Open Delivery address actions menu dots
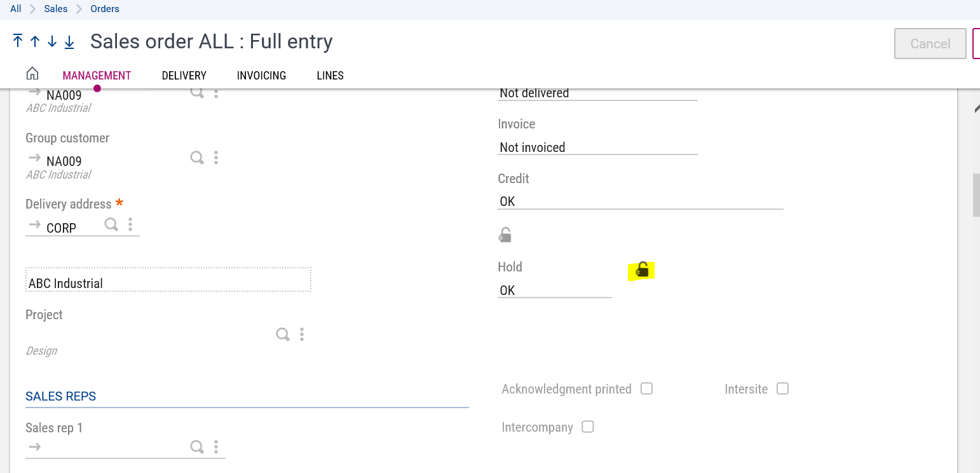The width and height of the screenshot is (980, 473). coord(130,224)
